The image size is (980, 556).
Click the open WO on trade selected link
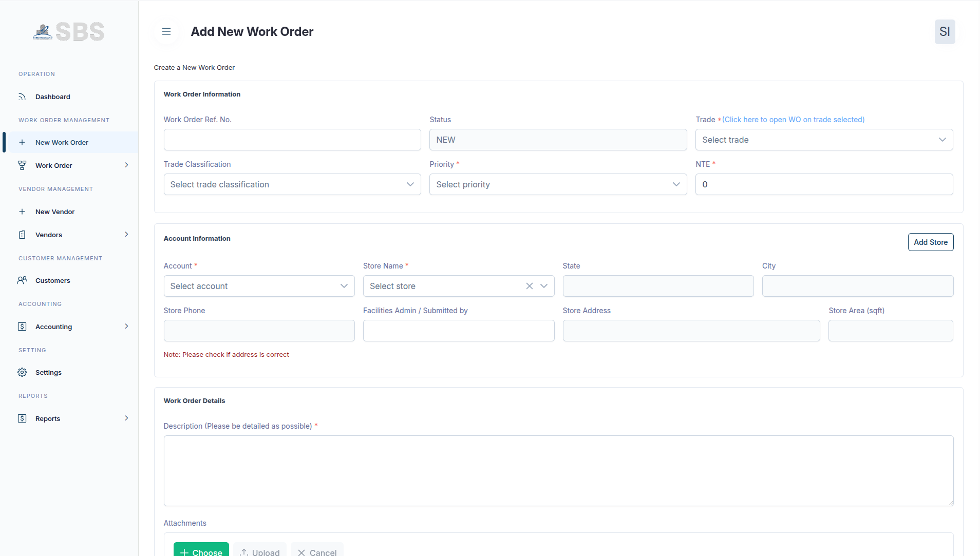pos(794,120)
